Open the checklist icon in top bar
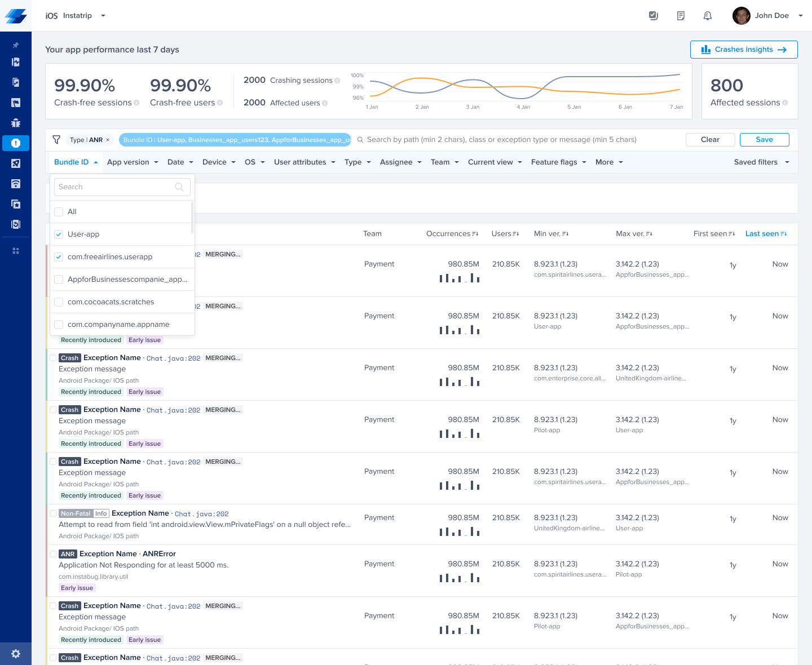 pyautogui.click(x=654, y=16)
